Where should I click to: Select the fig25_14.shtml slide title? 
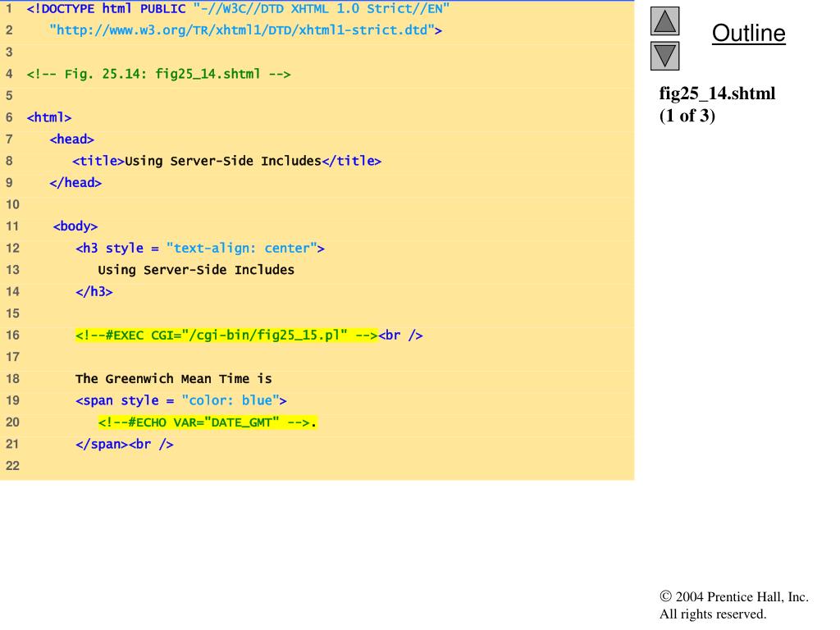click(x=717, y=94)
